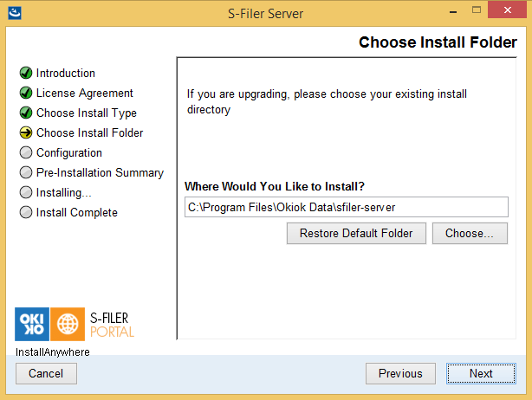532x400 pixels.
Task: Cancel the S-Filer Server installation
Action: (46, 373)
